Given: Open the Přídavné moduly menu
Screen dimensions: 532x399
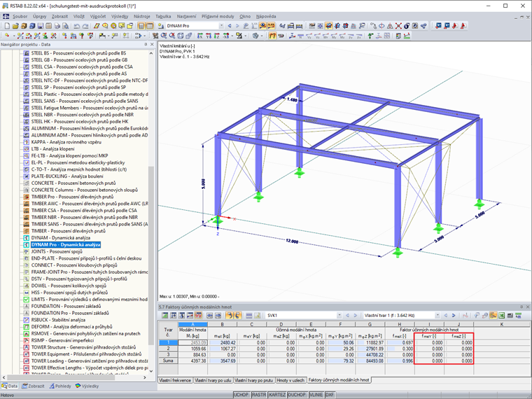Looking at the screenshot, I should [218, 16].
